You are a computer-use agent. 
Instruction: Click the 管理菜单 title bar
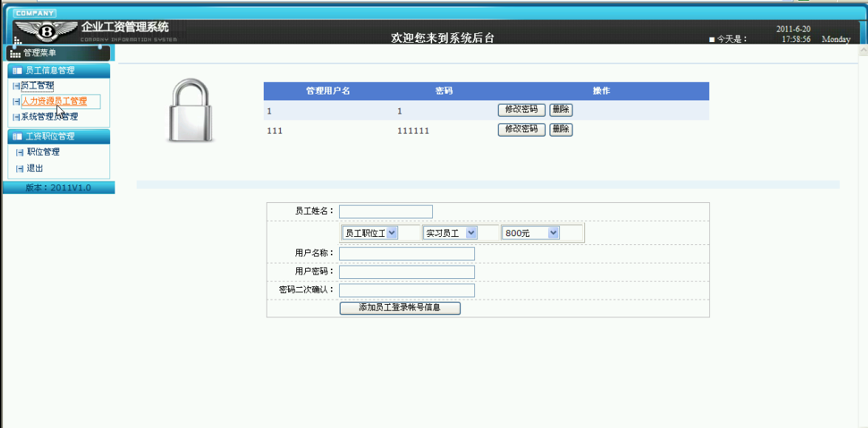[x=58, y=53]
